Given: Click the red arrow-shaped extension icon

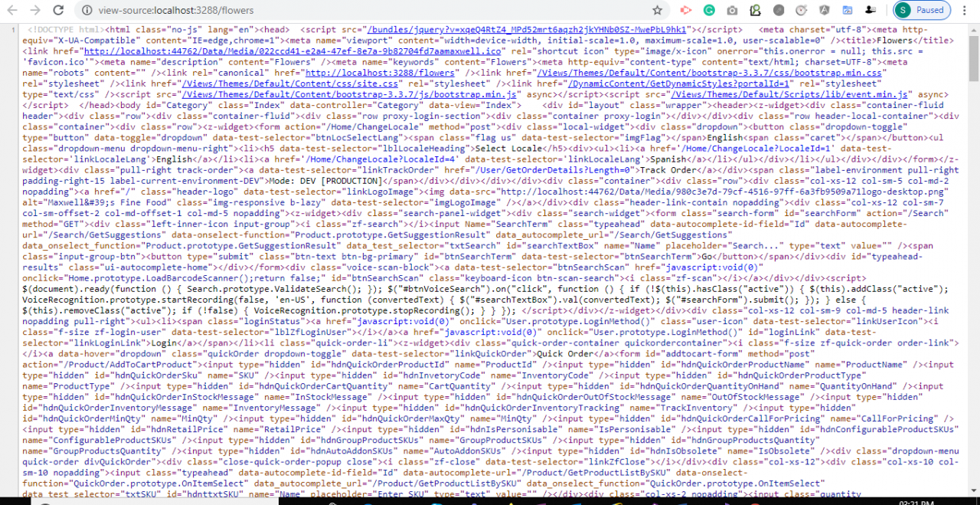Looking at the screenshot, I should click(x=686, y=10).
